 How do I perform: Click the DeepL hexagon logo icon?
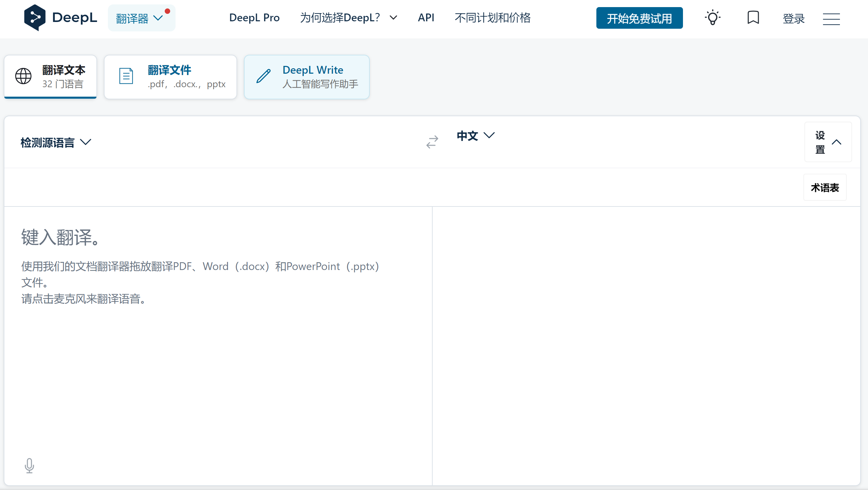coord(35,18)
